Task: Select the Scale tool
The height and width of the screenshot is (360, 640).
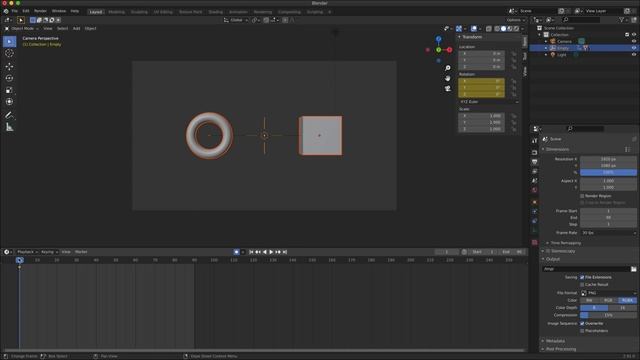Action: click(x=9, y=90)
